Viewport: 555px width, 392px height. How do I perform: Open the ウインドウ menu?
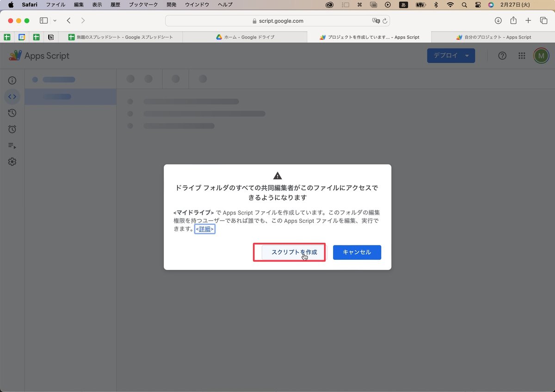tap(197, 5)
